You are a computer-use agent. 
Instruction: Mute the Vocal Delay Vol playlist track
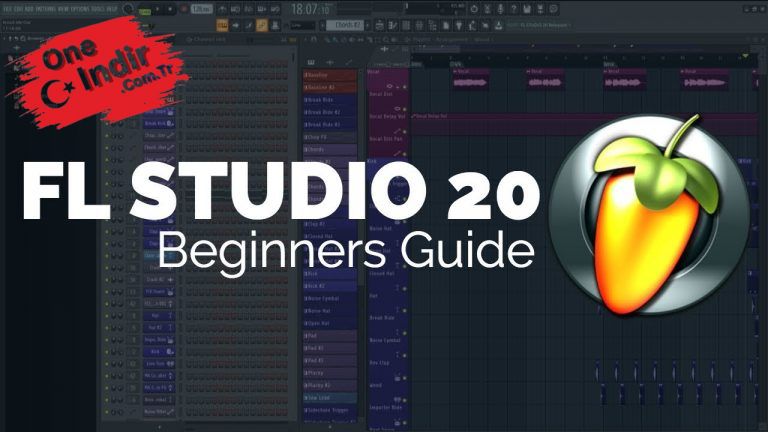[x=405, y=132]
